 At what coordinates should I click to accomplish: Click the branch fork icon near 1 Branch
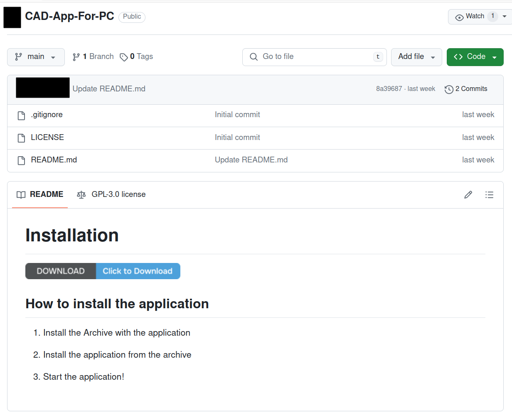tap(76, 56)
